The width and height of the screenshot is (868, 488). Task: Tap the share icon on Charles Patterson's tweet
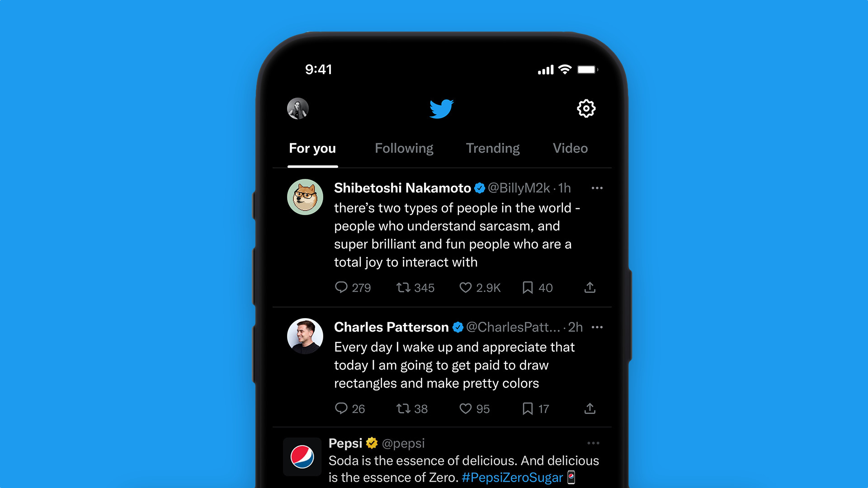pyautogui.click(x=589, y=408)
